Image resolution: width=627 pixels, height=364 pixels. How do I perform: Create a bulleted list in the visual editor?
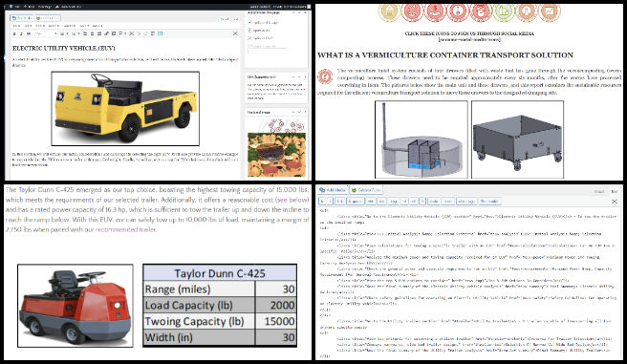pyautogui.click(x=62, y=33)
